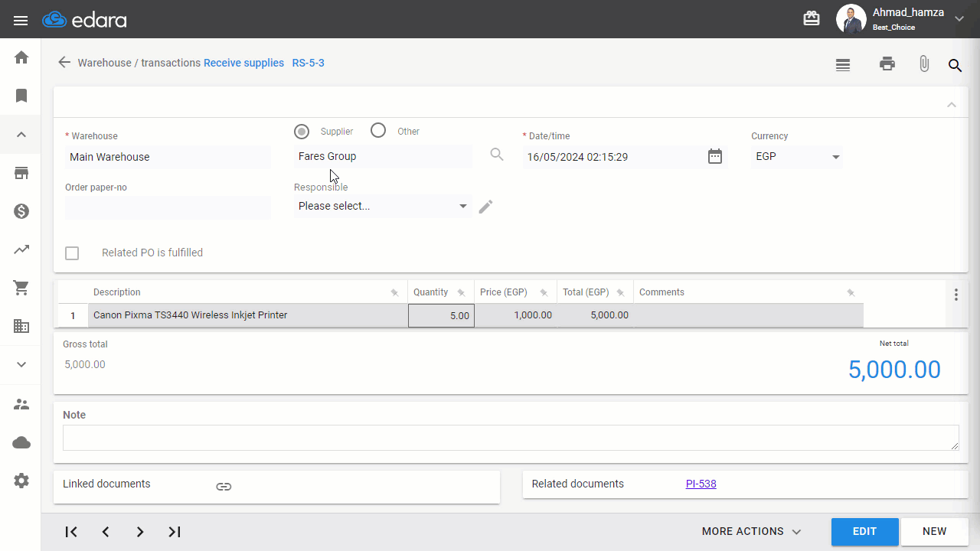Open the shopping cart sidebar icon
The width and height of the screenshot is (980, 551).
(x=21, y=288)
